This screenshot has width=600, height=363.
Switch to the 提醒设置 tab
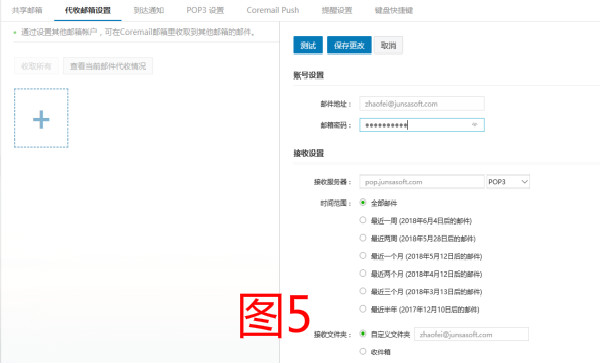pyautogui.click(x=337, y=10)
